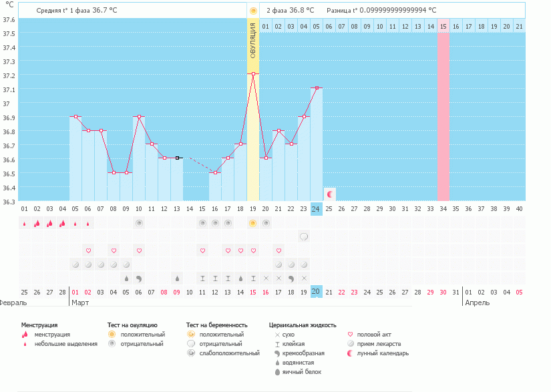The image size is (551, 392).
Task: Select the positive ovulation test icon on day 19
Action: [x=252, y=223]
